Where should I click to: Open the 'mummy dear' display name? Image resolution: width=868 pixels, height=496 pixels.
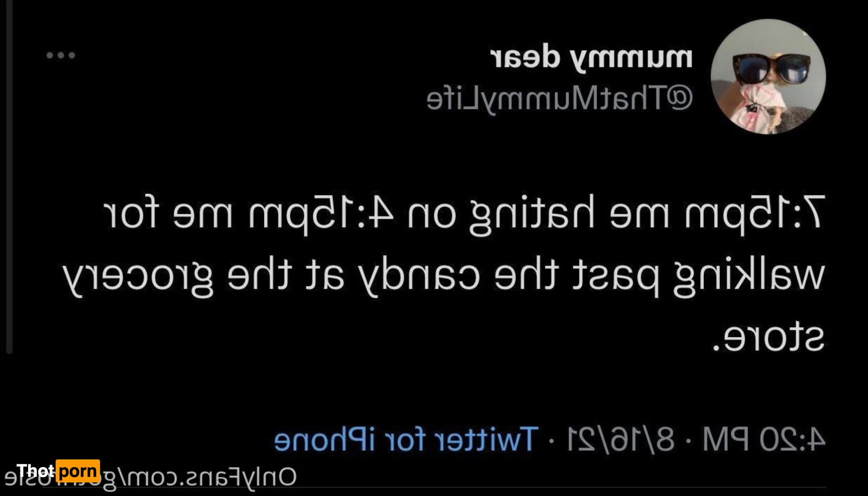click(591, 58)
